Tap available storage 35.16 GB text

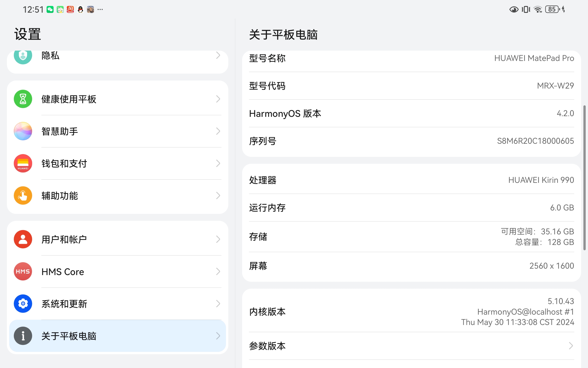pos(537,231)
